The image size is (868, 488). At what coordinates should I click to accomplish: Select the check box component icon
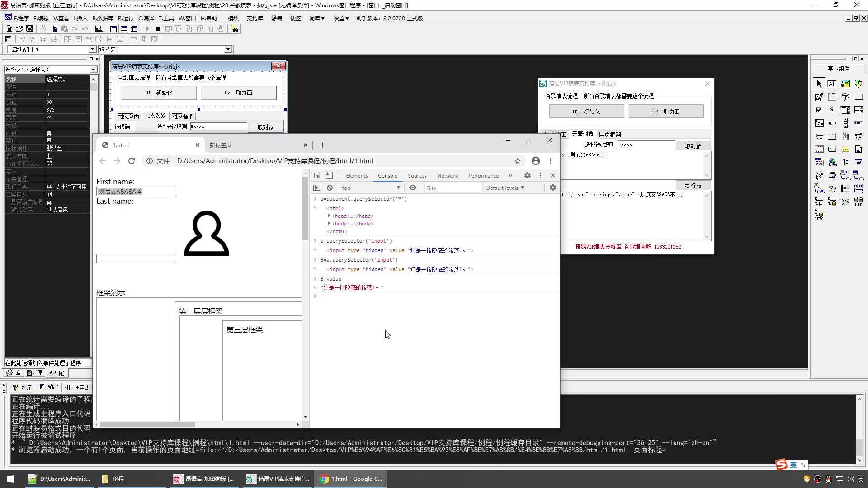tap(819, 110)
